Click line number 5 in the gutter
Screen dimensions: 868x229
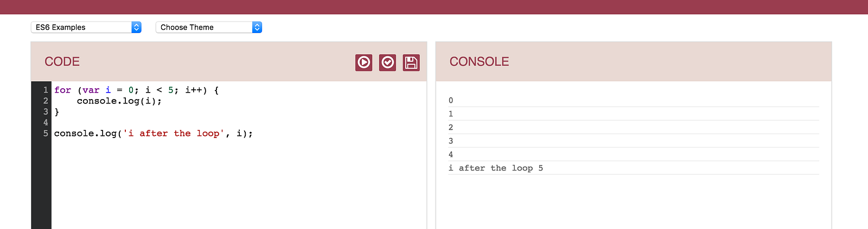pos(46,133)
